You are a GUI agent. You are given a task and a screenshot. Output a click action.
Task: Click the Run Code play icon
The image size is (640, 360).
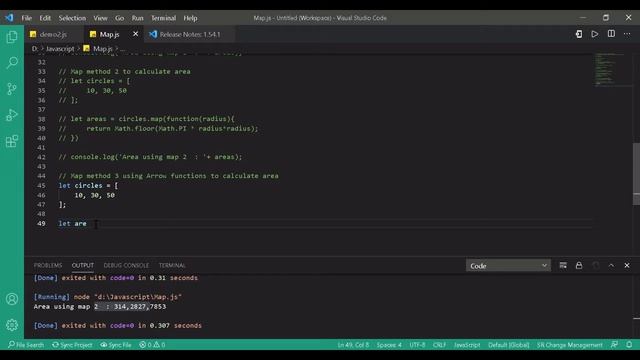click(595, 34)
